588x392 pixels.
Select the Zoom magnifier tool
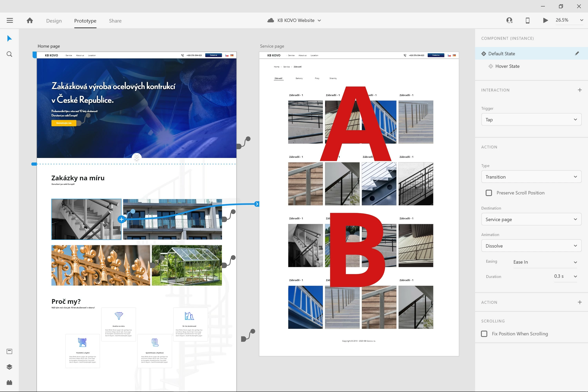coord(9,54)
